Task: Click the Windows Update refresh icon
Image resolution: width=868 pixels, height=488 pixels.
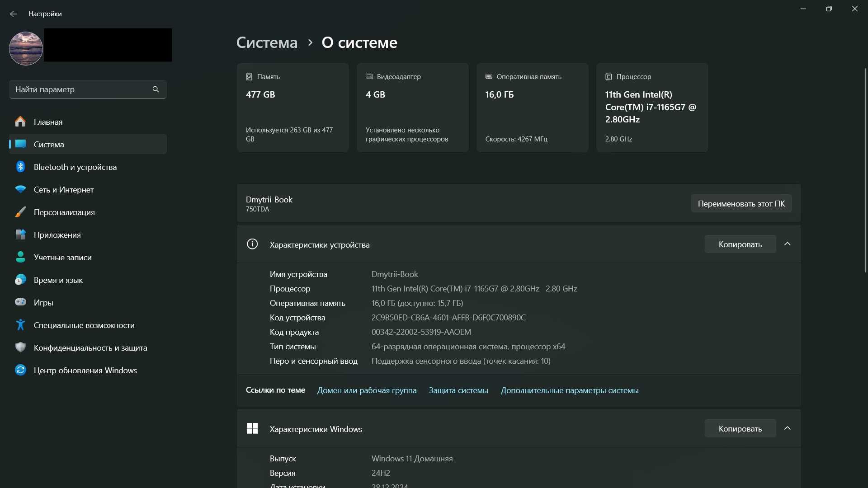Action: pyautogui.click(x=20, y=370)
